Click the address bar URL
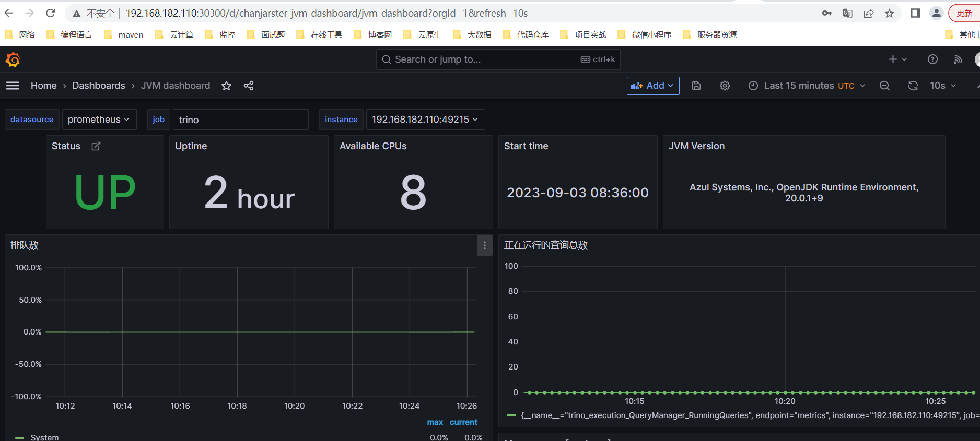This screenshot has height=441, width=980. pyautogui.click(x=326, y=14)
